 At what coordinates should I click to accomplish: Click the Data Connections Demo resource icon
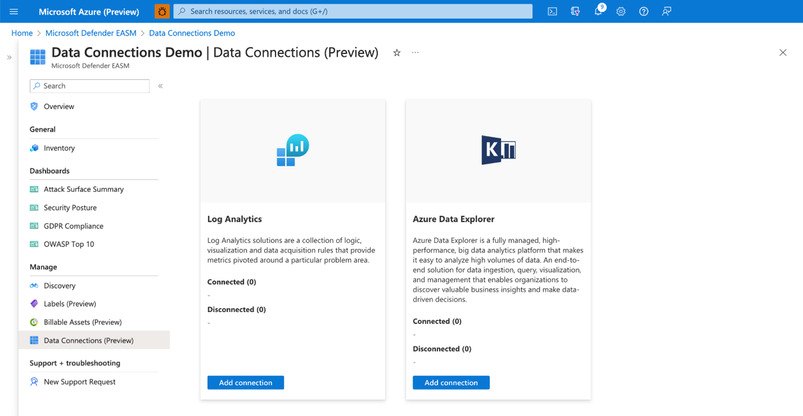click(37, 57)
